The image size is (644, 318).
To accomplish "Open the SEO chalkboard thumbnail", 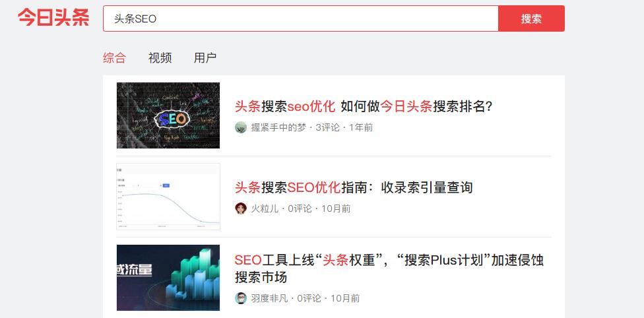I will (x=168, y=115).
